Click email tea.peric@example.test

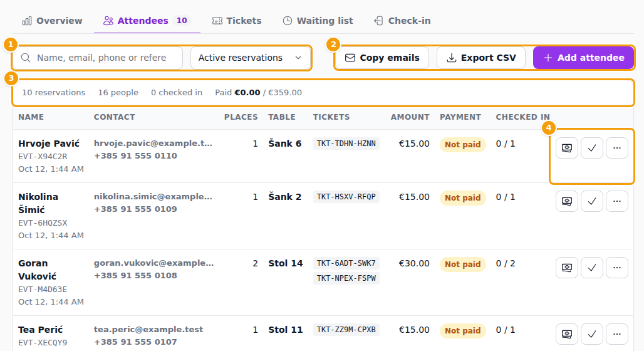tap(148, 330)
